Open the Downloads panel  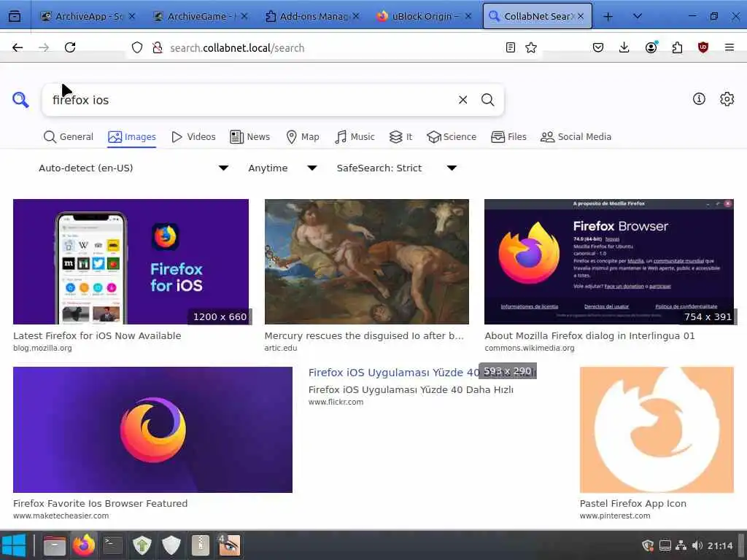pyautogui.click(x=624, y=47)
